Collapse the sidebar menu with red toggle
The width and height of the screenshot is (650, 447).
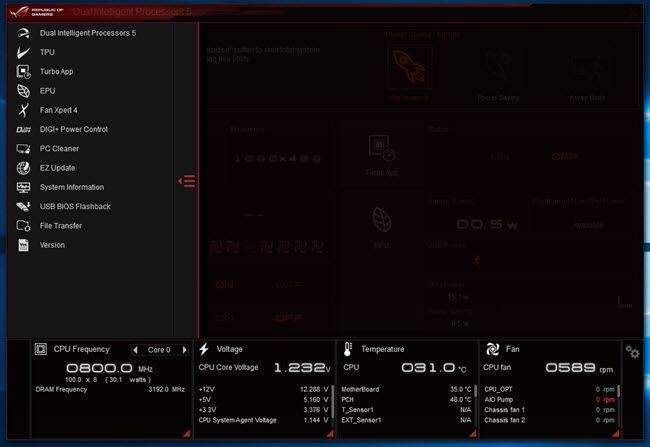coord(187,181)
